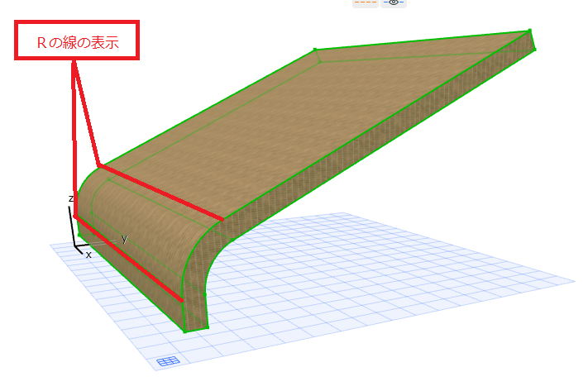Click the origin of the xyz axes
The height and width of the screenshot is (386, 588).
click(x=75, y=246)
